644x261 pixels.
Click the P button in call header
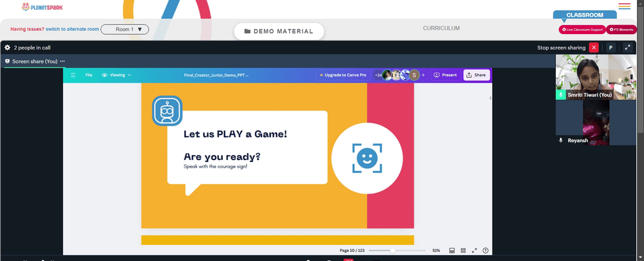[611, 48]
